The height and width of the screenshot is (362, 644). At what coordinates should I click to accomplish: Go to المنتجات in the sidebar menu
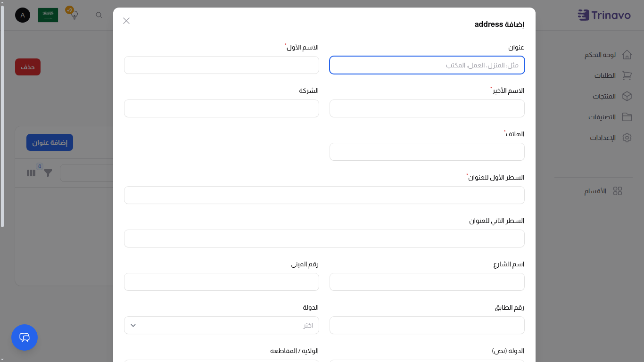(x=605, y=96)
